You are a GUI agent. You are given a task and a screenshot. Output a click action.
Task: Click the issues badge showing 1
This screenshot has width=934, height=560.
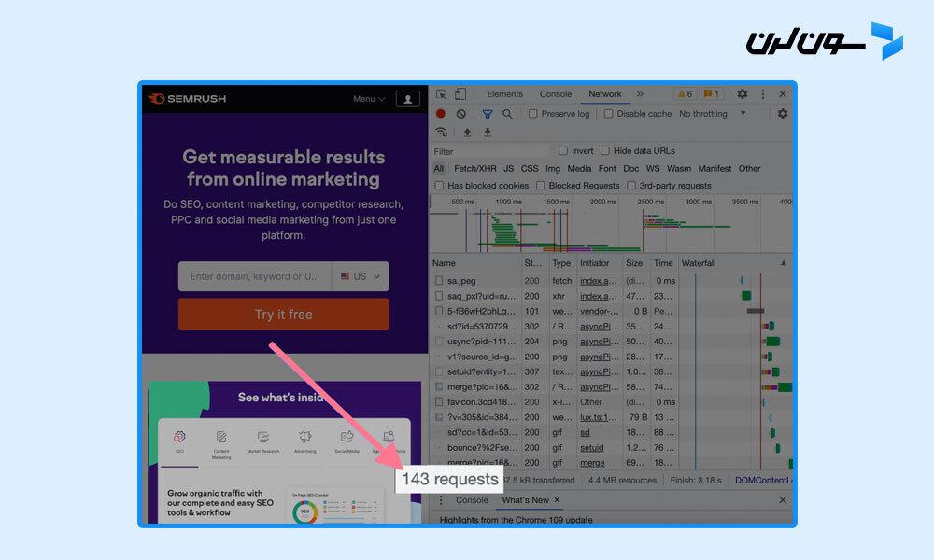tap(711, 94)
